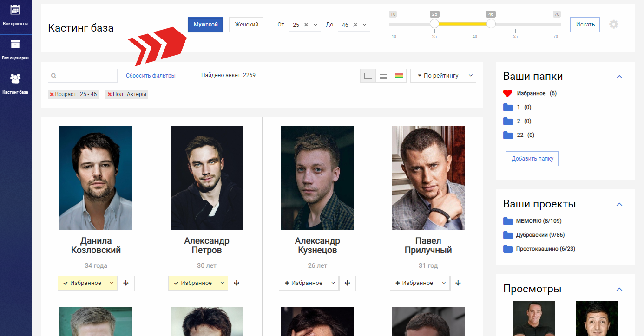Open Дубровский project folder icon
Viewport: 644px width, 336px height.
[508, 235]
